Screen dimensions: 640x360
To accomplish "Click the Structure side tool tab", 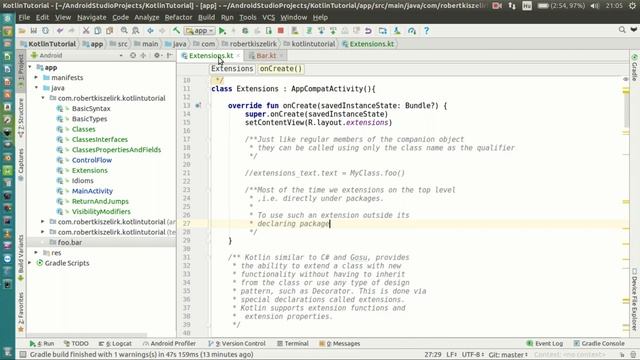I will pyautogui.click(x=21, y=118).
